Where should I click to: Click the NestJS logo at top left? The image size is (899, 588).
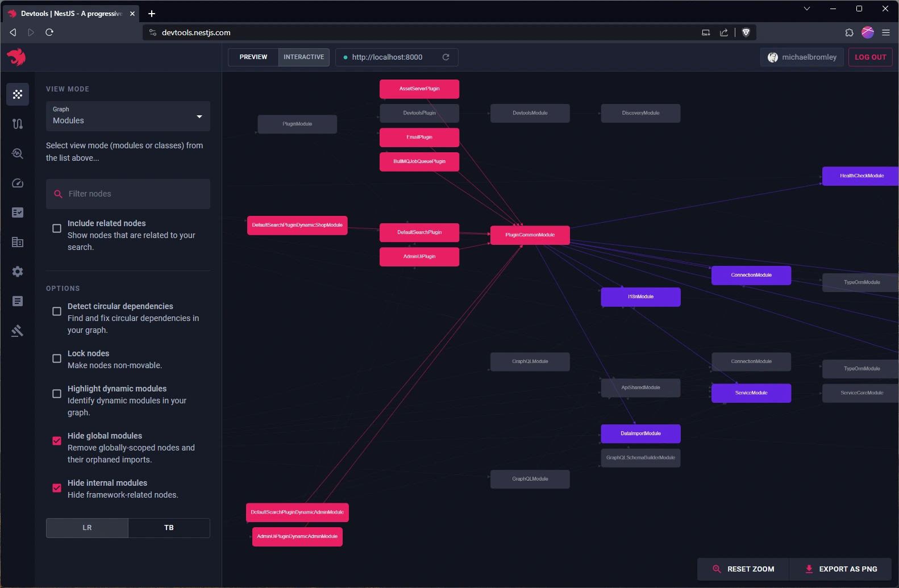16,57
